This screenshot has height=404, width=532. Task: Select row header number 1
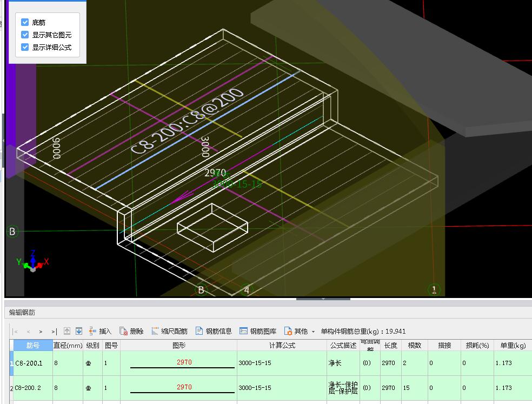point(11,363)
